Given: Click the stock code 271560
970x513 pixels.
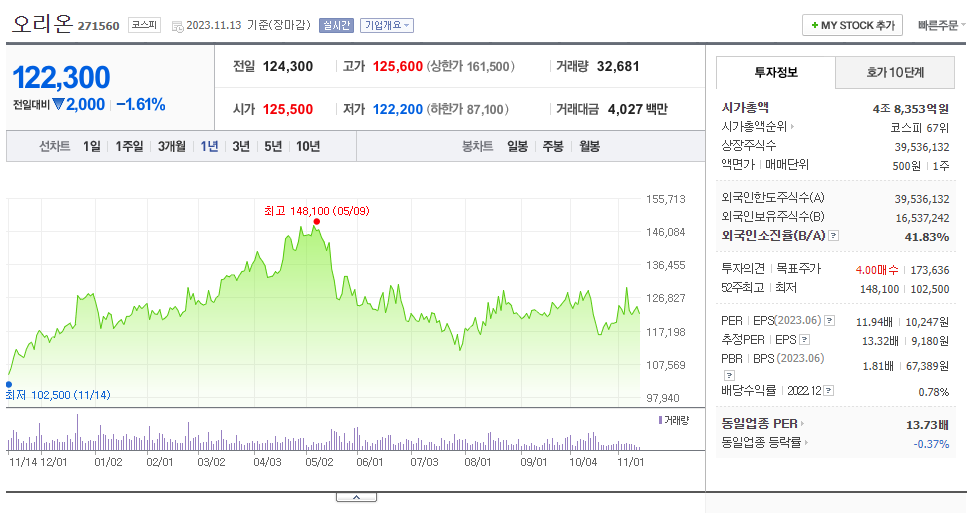Looking at the screenshot, I should [x=98, y=26].
